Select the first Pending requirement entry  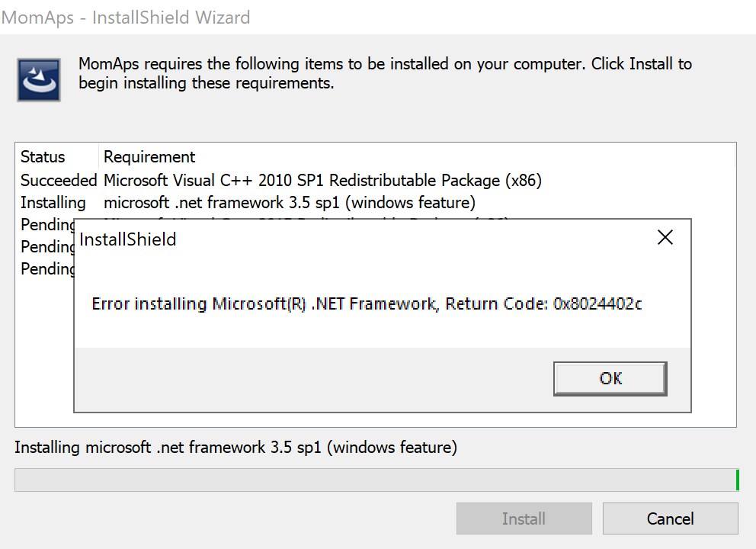point(47,225)
